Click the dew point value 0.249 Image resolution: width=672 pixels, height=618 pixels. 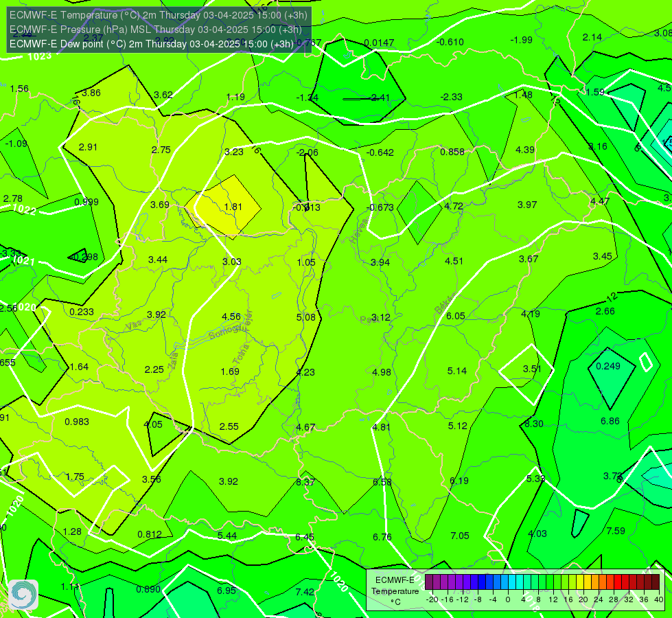tap(608, 366)
